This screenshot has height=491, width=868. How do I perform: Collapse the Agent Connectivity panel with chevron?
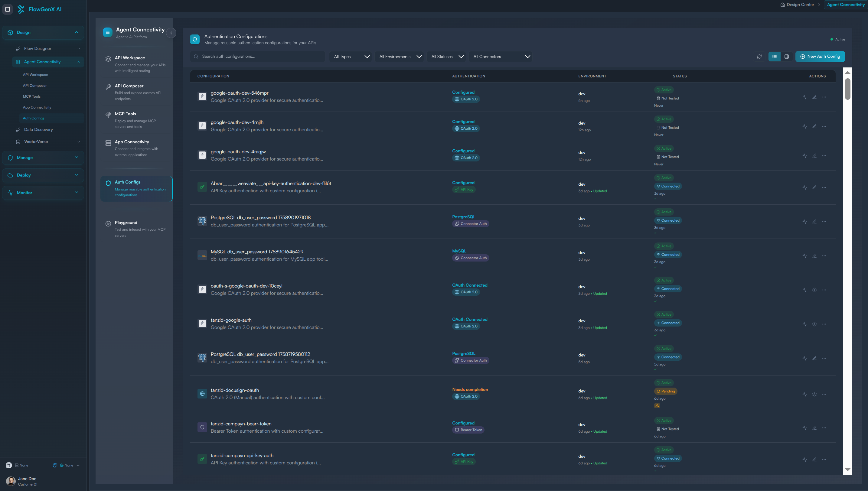(x=171, y=33)
